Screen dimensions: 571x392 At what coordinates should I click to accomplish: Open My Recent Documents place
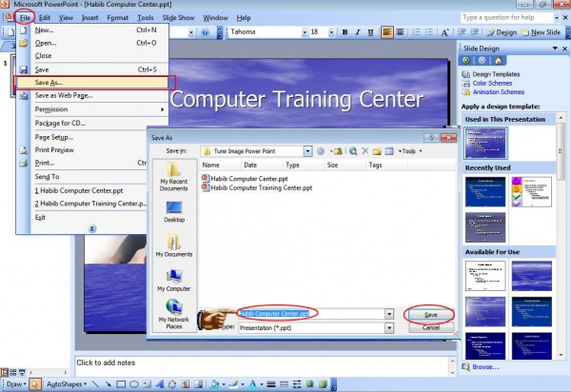(174, 177)
